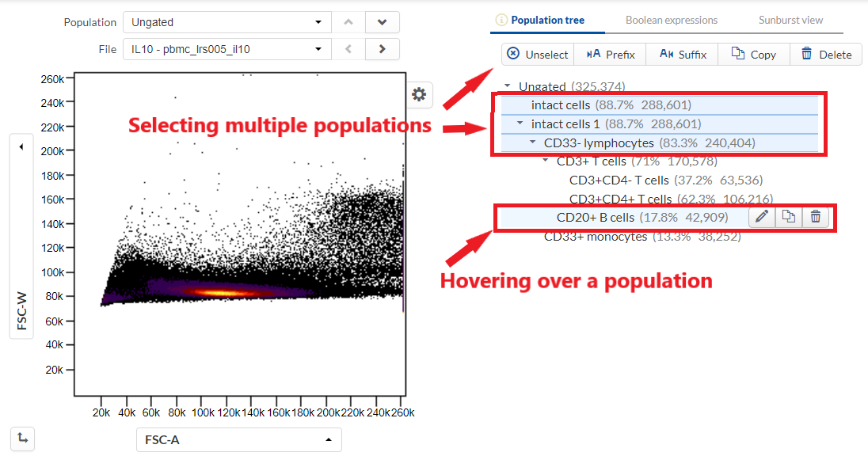Open plot settings gear icon
The height and width of the screenshot is (456, 868).
point(419,95)
